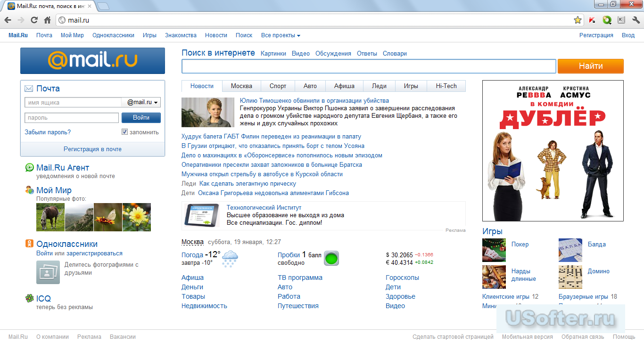Image resolution: width=644 pixels, height=343 pixels.
Task: Click the Знакомства top navigation link
Action: (x=181, y=35)
